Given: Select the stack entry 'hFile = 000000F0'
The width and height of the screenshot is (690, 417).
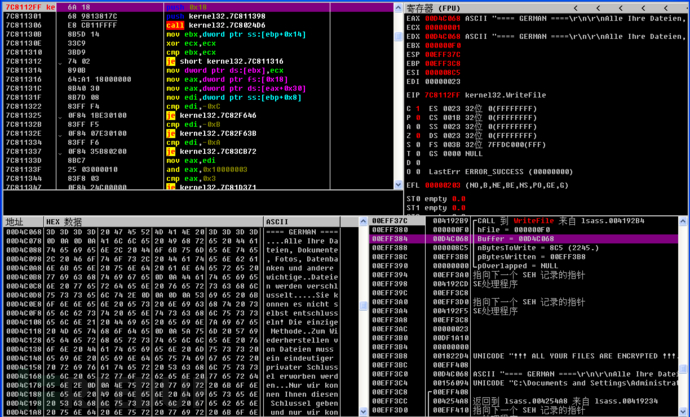Looking at the screenshot, I should pos(513,230).
